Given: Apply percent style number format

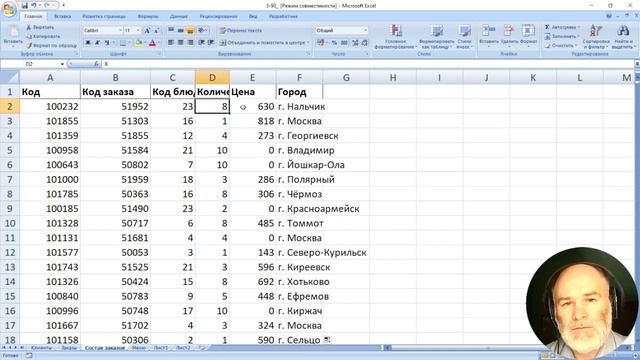Looking at the screenshot, I should click(x=334, y=42).
